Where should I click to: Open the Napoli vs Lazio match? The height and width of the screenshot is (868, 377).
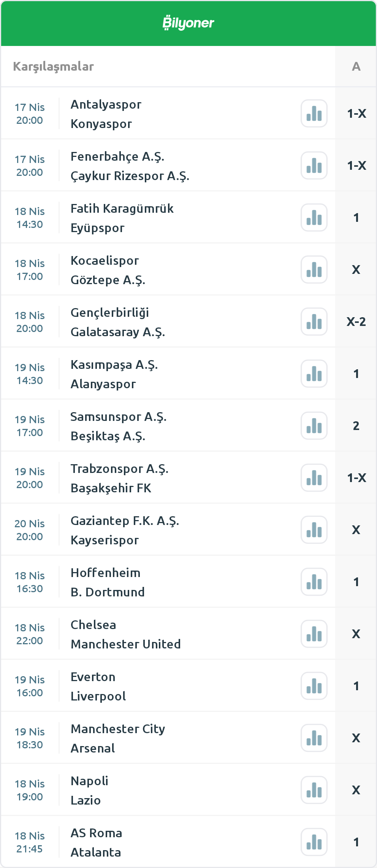[x=152, y=790]
